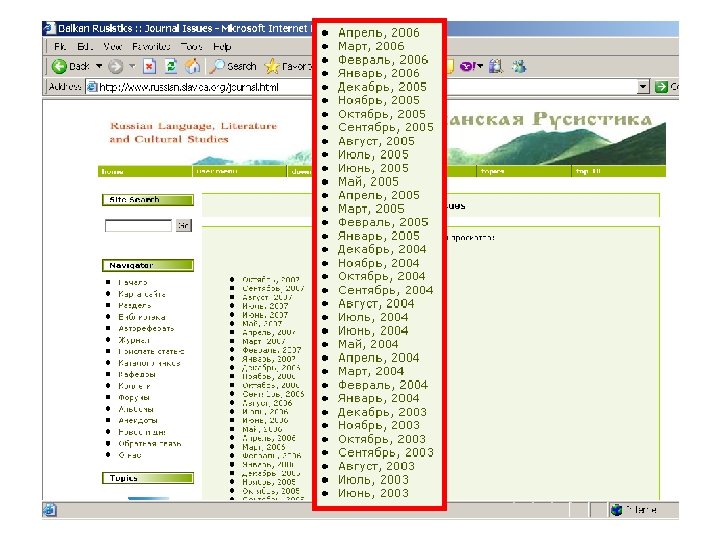Refresh the page with the green arrows icon
Viewport: 720px width, 540px height.
click(171, 67)
